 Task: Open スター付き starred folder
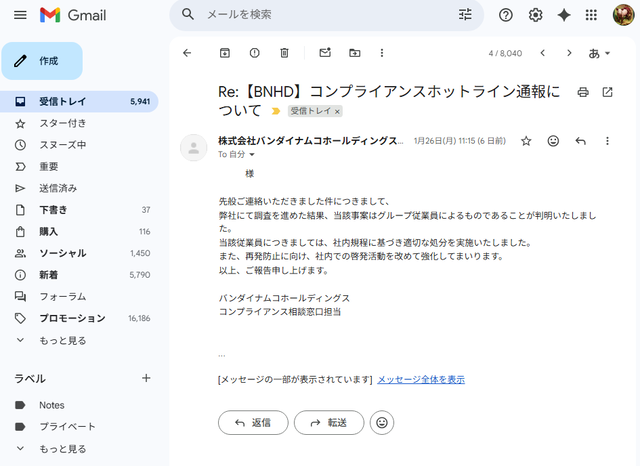point(79,123)
